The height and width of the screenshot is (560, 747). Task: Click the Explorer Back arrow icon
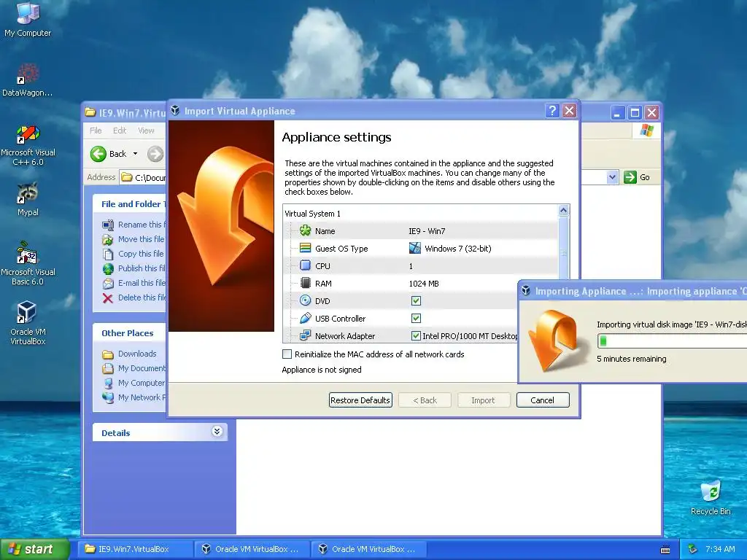(x=98, y=154)
